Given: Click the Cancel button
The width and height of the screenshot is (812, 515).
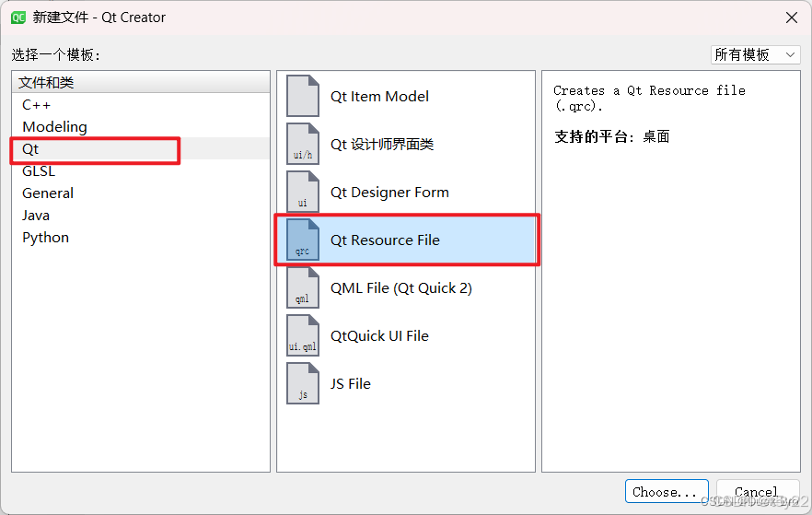Looking at the screenshot, I should [x=758, y=491].
